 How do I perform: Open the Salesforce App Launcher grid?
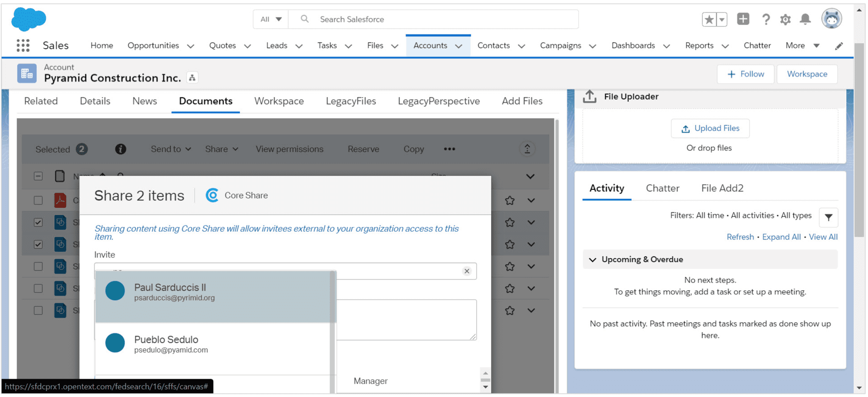[x=22, y=45]
